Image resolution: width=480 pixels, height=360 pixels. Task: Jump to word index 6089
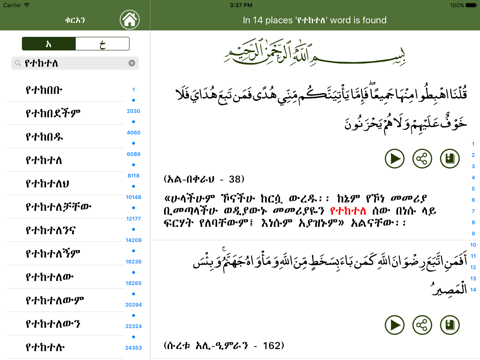click(134, 154)
